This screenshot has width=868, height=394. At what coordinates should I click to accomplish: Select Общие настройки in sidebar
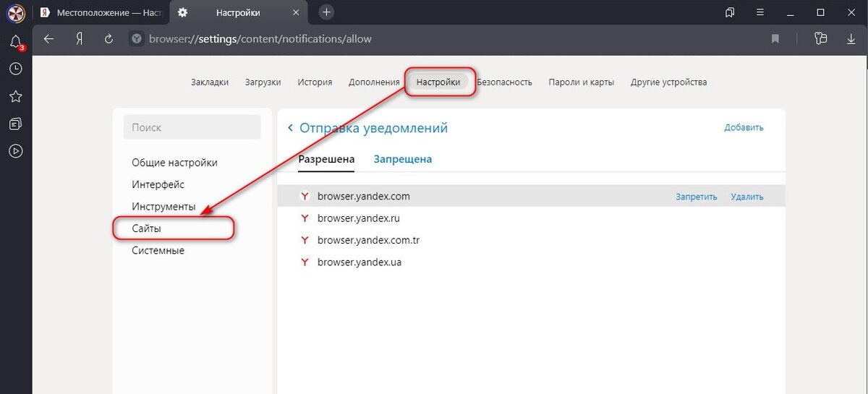pos(174,163)
